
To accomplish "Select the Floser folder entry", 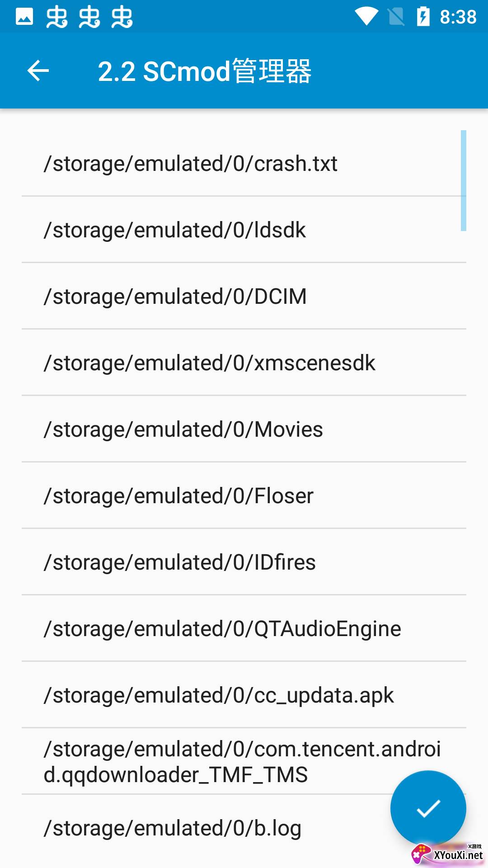I will pyautogui.click(x=178, y=496).
